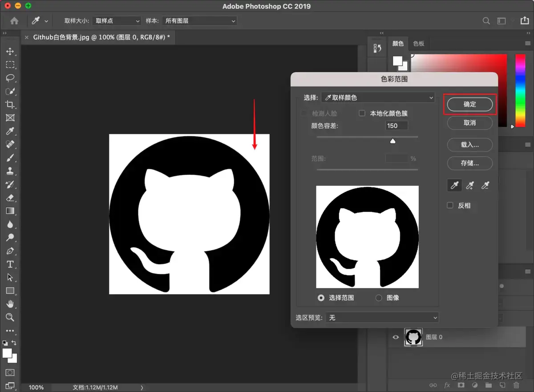
Task: Select the 选择范围 radio button
Action: pos(321,298)
